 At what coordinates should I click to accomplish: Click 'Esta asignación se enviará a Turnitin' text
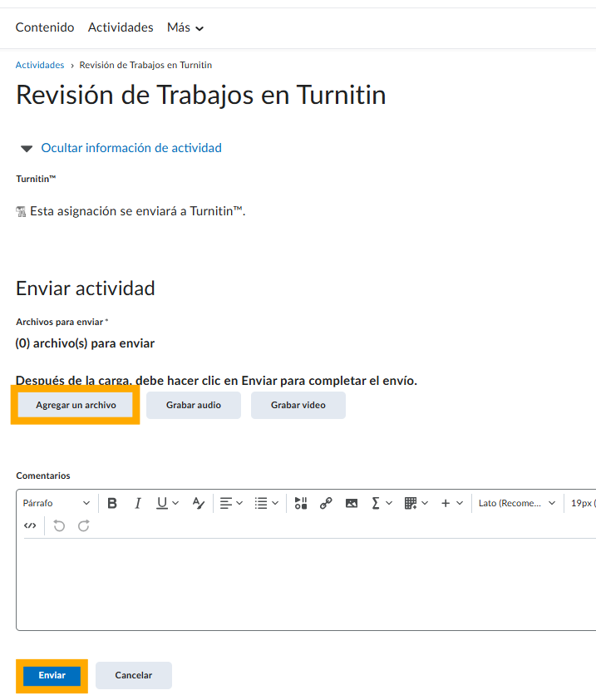(x=137, y=211)
